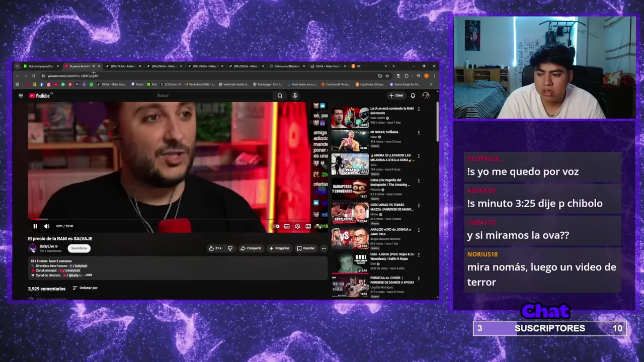644x362 pixels.
Task: Click the magnifier search button
Action: coord(280,96)
